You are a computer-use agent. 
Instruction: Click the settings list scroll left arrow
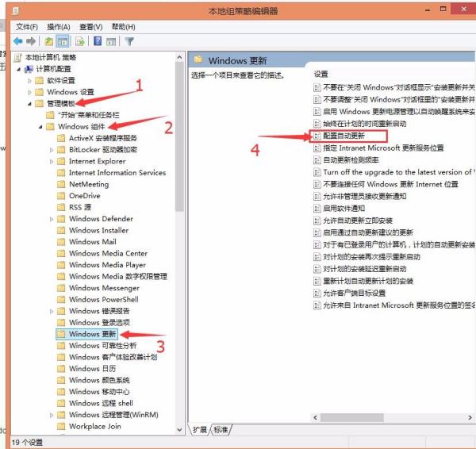316,418
